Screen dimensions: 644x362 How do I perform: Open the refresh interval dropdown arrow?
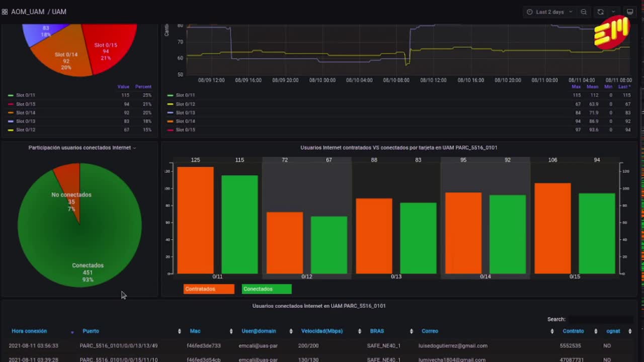(613, 12)
